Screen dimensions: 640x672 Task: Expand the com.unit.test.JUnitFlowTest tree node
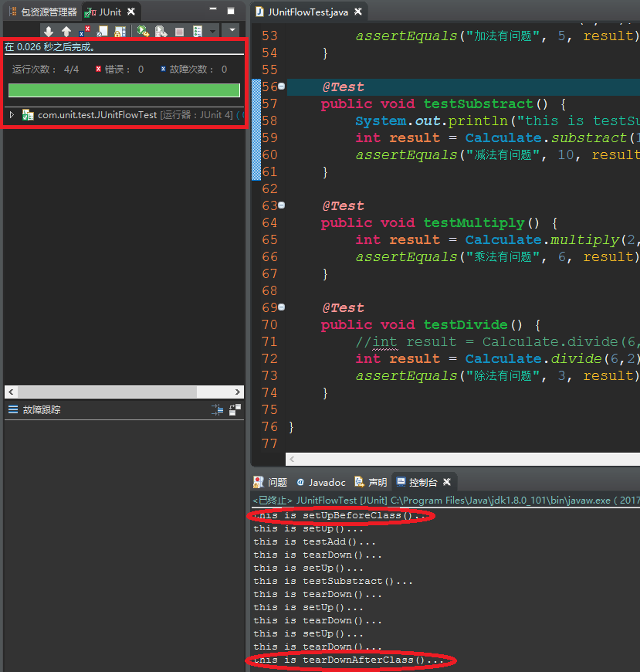[x=12, y=115]
